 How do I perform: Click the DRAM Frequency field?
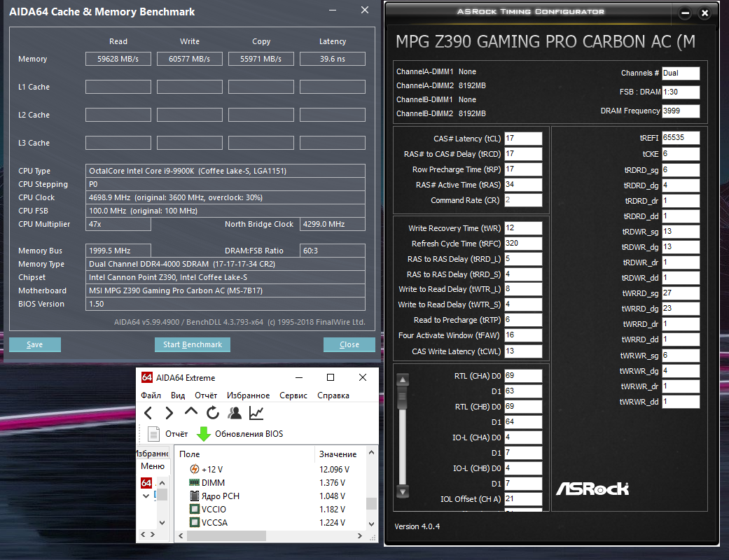click(681, 111)
